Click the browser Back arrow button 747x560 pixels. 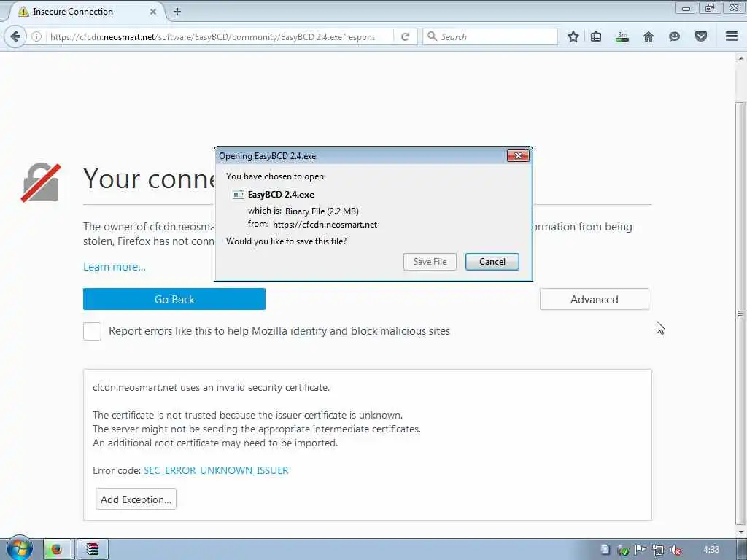pyautogui.click(x=15, y=36)
